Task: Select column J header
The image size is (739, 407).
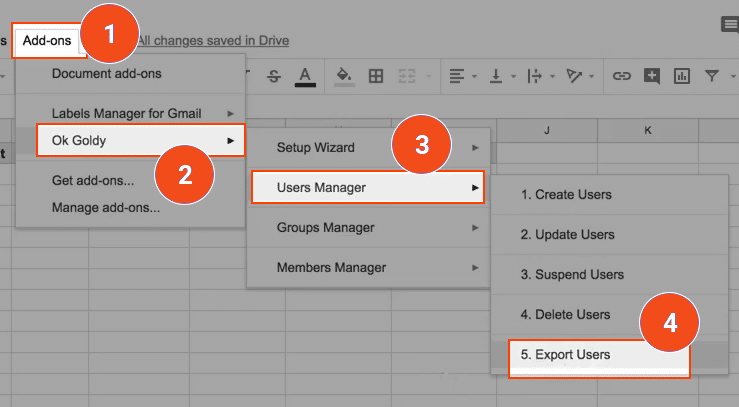Action: click(547, 130)
